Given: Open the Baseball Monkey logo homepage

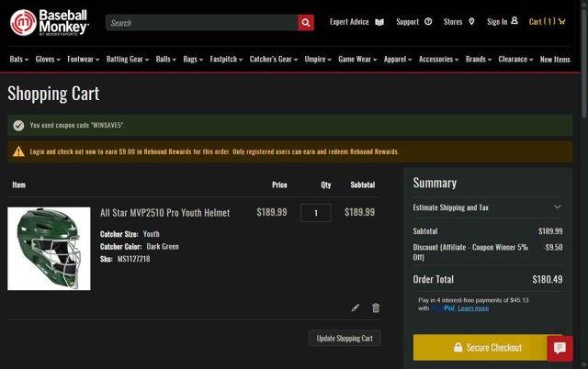Looking at the screenshot, I should coord(50,22).
